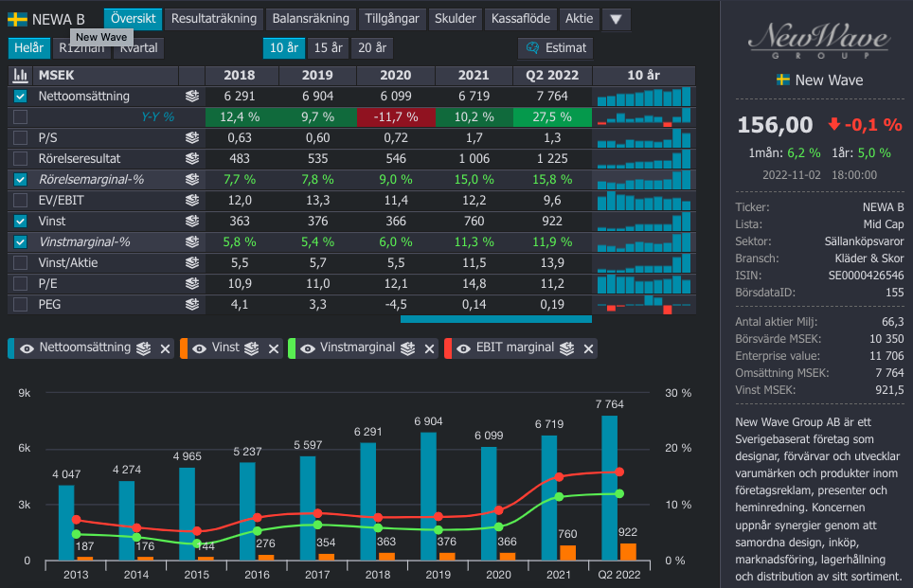Click the layers icon on the Vinst legend chip
Viewport: 913px width, 588px height.
click(x=252, y=348)
